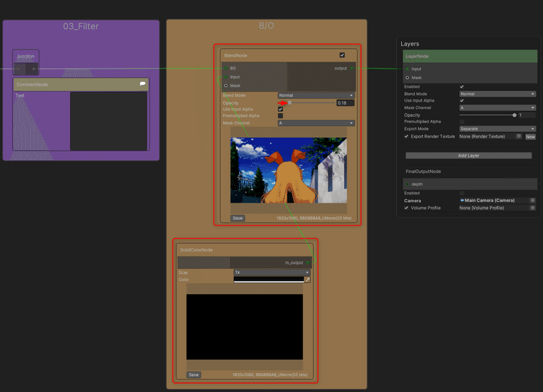Select the B/O group title
Screen dimensions: 543x392
click(x=266, y=26)
